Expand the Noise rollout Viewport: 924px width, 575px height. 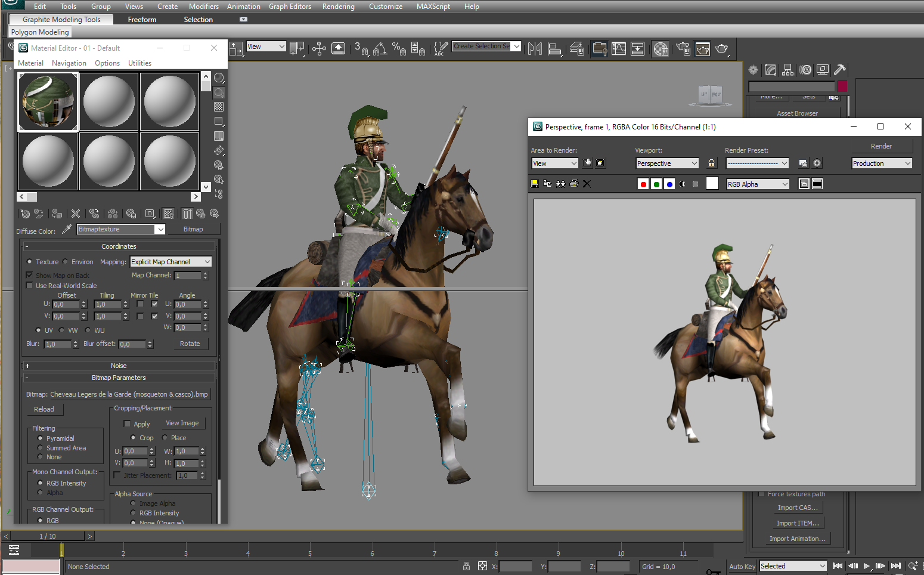(119, 366)
